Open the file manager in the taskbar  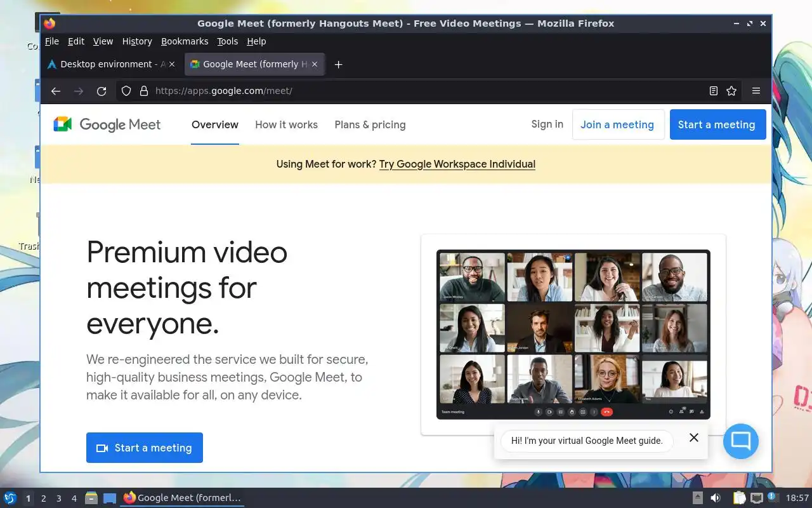pyautogui.click(x=91, y=498)
